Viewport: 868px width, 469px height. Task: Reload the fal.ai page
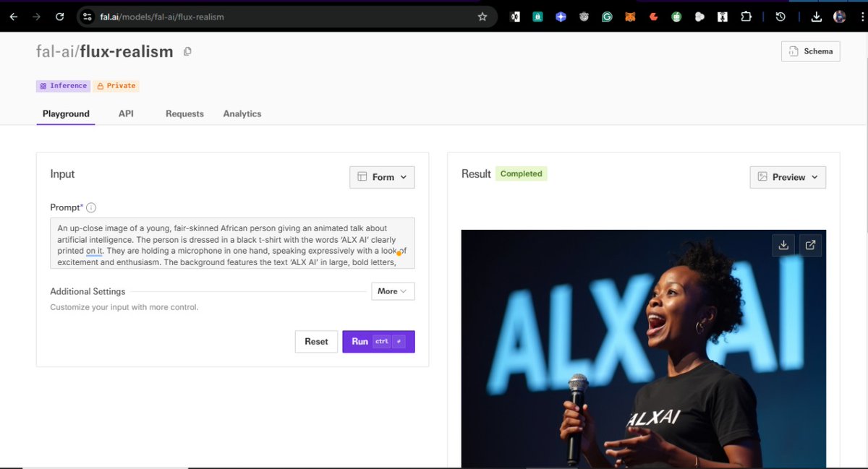(x=60, y=17)
